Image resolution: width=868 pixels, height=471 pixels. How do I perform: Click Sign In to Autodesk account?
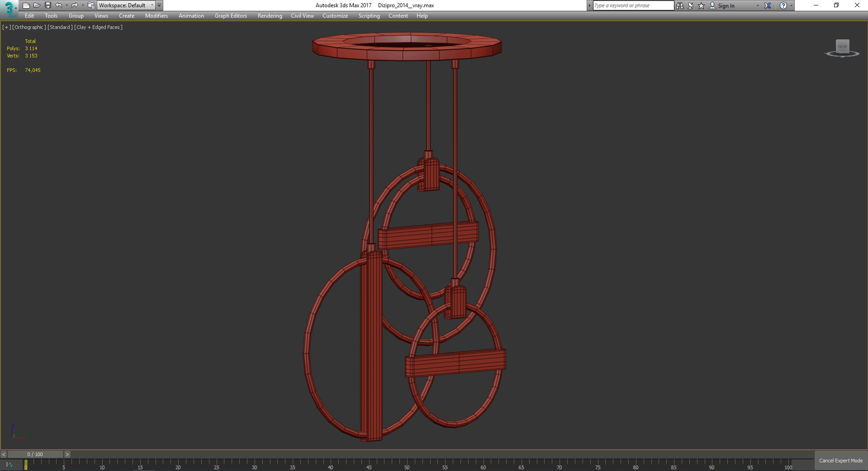(721, 5)
